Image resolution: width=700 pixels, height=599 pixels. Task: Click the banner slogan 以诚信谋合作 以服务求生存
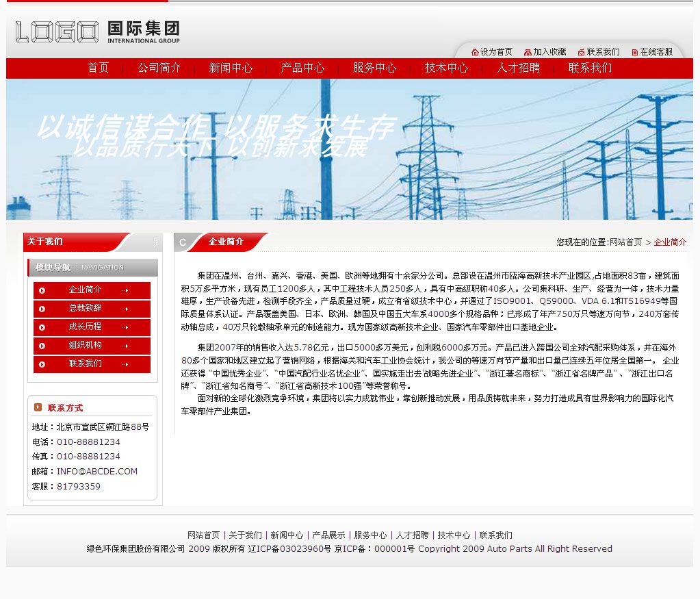[216, 125]
